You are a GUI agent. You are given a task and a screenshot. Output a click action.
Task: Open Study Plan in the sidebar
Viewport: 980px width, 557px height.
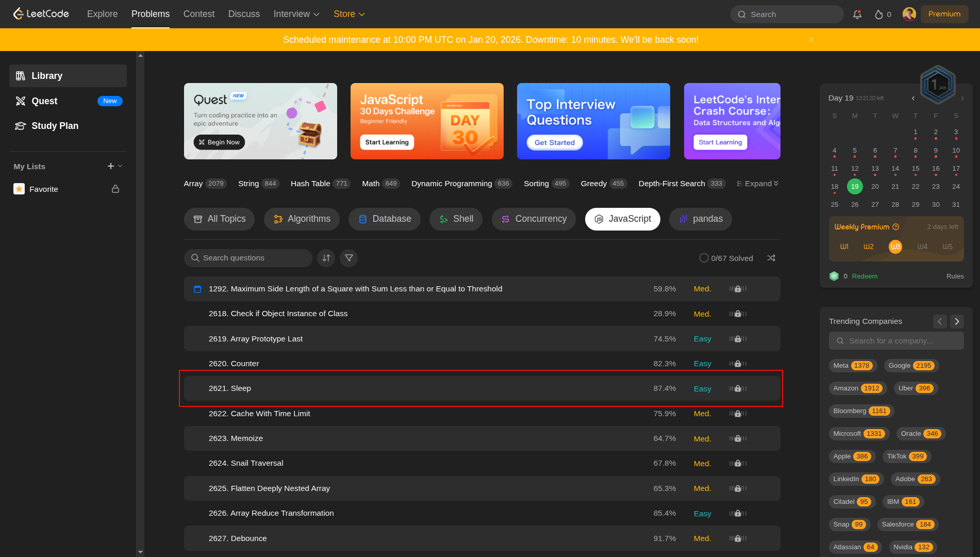(55, 126)
